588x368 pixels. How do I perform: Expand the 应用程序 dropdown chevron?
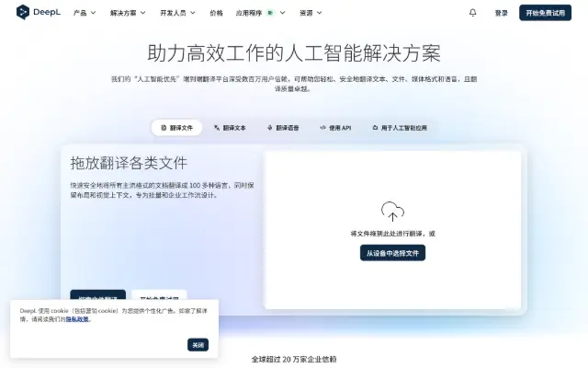coord(283,13)
